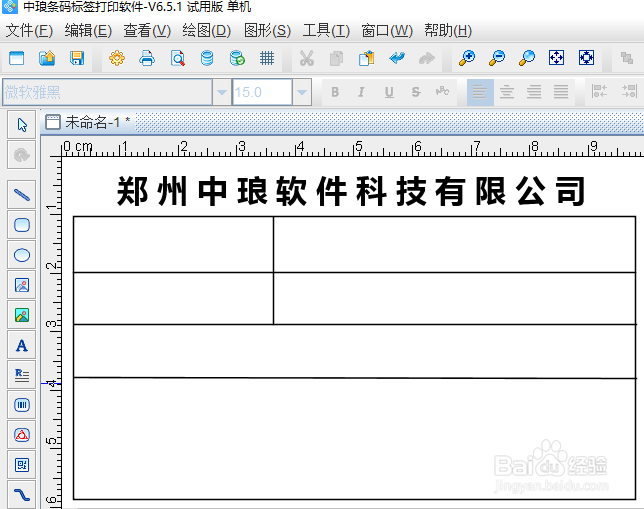The width and height of the screenshot is (644, 509).
Task: Select the insert image tool
Action: 22,285
